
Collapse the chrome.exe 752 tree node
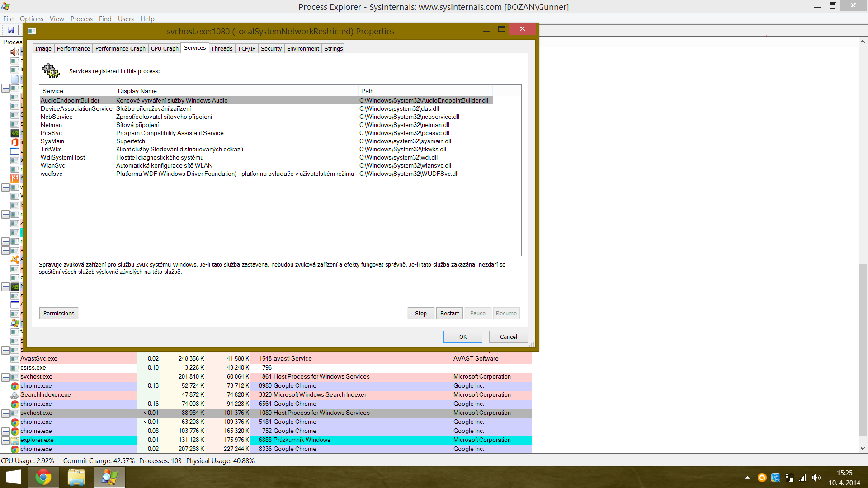tap(6, 431)
